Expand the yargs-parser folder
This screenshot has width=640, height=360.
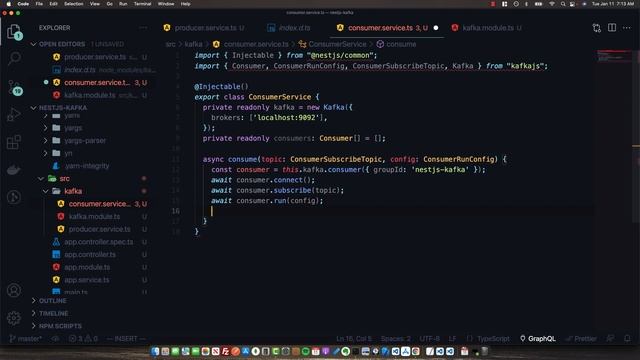[x=85, y=140]
